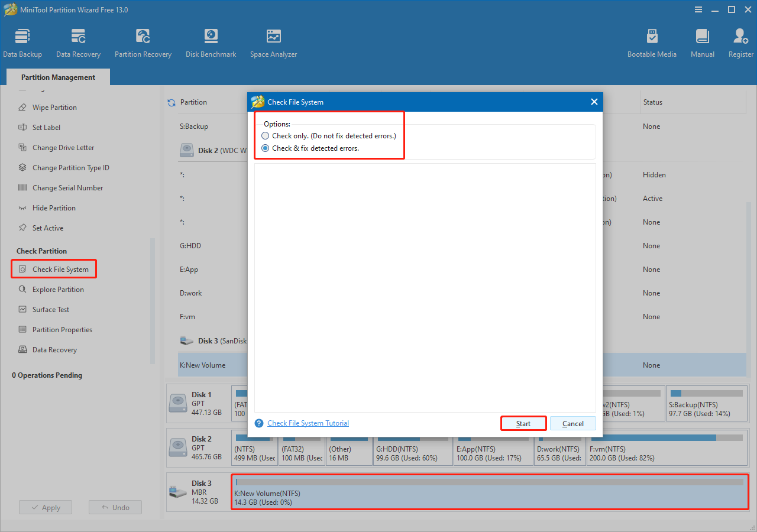757x532 pixels.
Task: Open the Bootable Media creator
Action: click(652, 41)
